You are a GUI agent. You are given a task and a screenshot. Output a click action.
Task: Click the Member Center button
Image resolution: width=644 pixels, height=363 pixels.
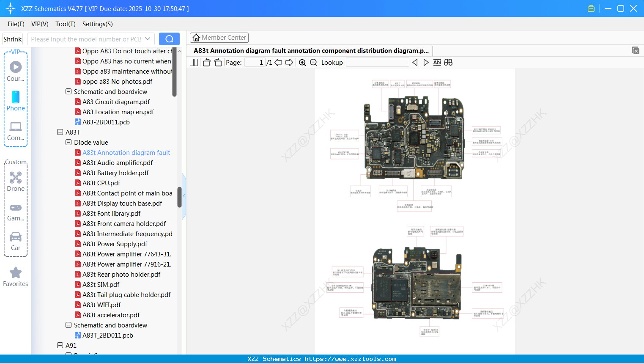tap(219, 37)
